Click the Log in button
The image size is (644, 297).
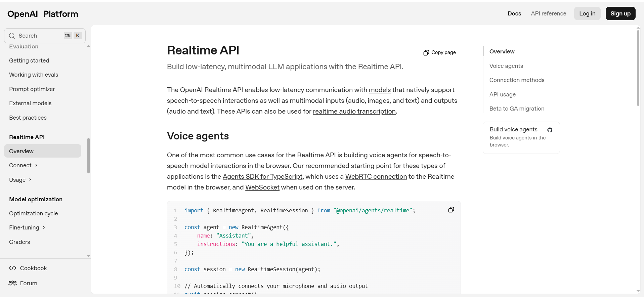point(587,13)
